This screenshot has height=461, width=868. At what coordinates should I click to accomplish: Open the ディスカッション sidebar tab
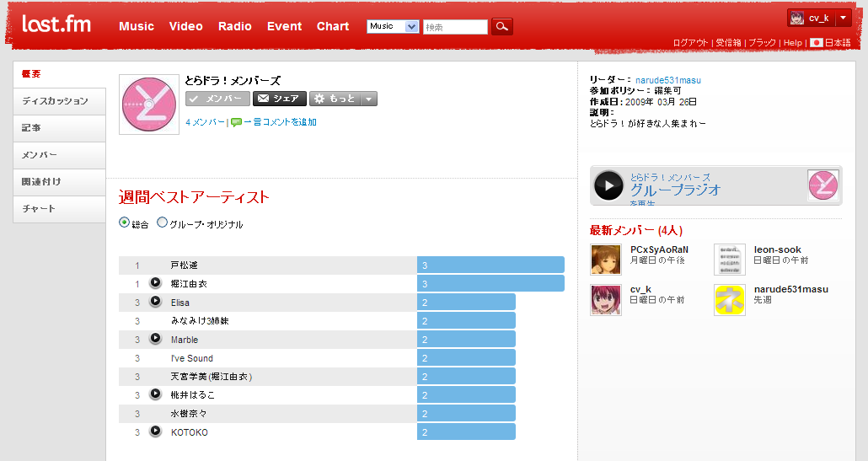tap(59, 101)
